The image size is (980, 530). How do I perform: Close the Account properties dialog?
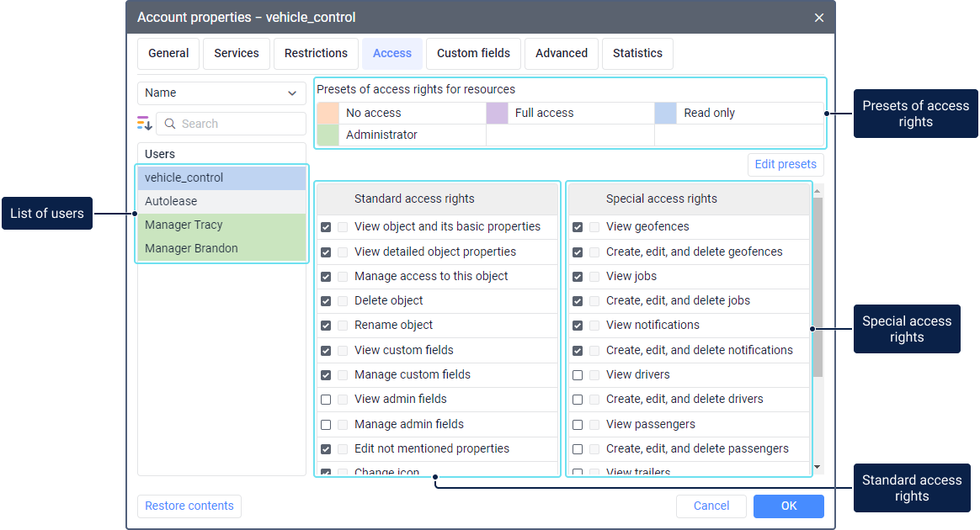tap(819, 18)
